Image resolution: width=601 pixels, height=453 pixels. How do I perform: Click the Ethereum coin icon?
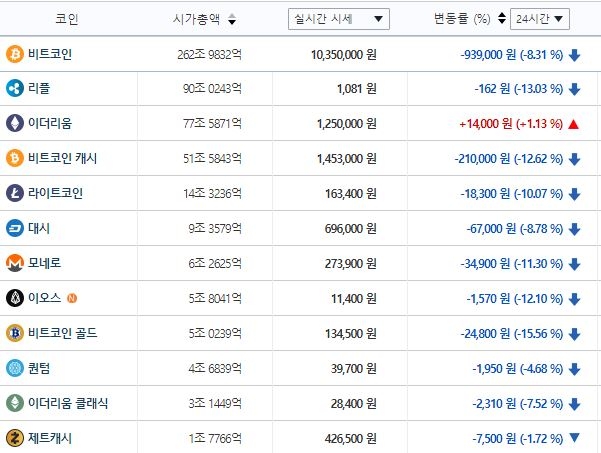[15, 124]
